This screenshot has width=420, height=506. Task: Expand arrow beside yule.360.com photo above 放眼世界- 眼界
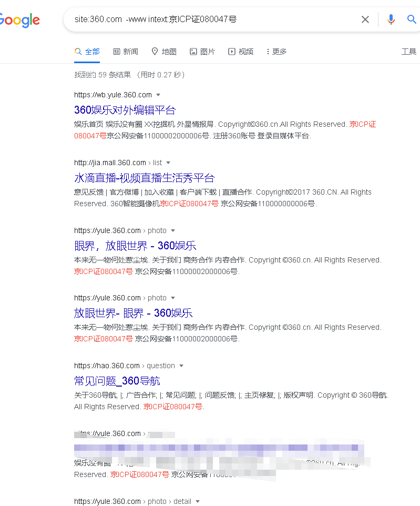[x=173, y=298]
